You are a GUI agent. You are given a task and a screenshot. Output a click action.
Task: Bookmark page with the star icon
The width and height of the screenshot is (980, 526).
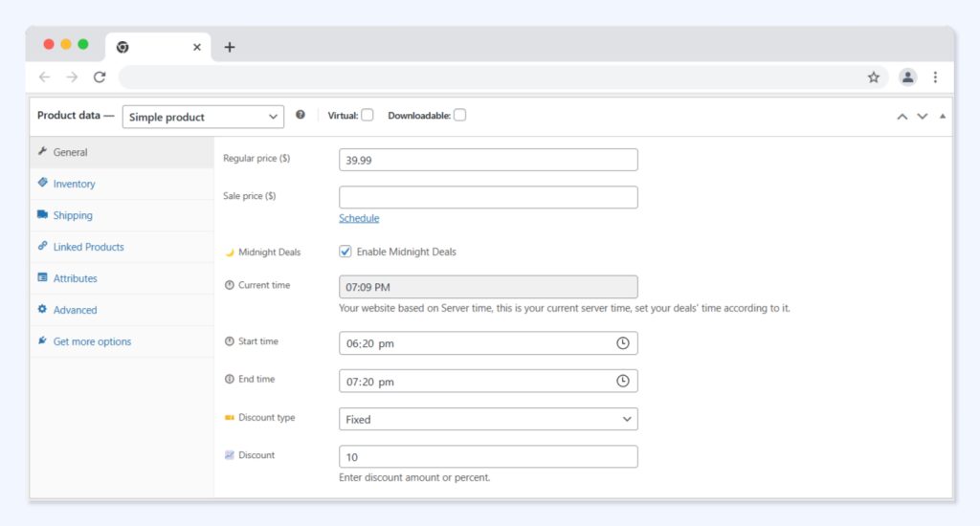click(873, 77)
